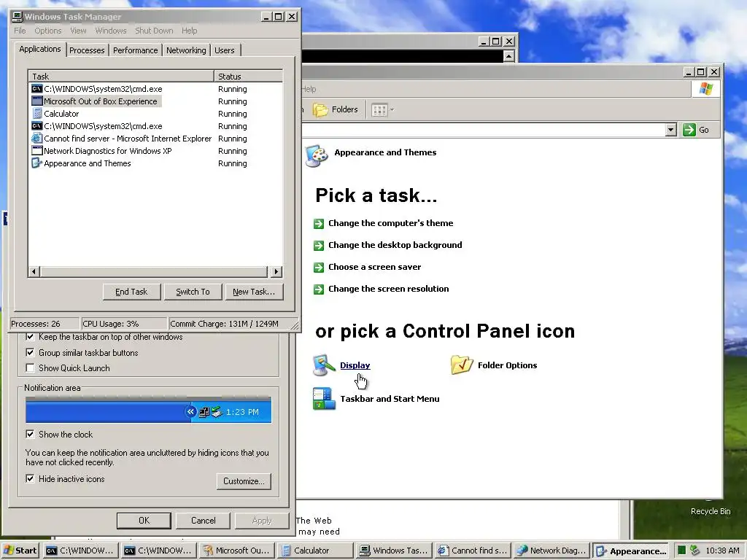
Task: Select the Network Diagnostics for Windows XP row
Action: (155, 151)
